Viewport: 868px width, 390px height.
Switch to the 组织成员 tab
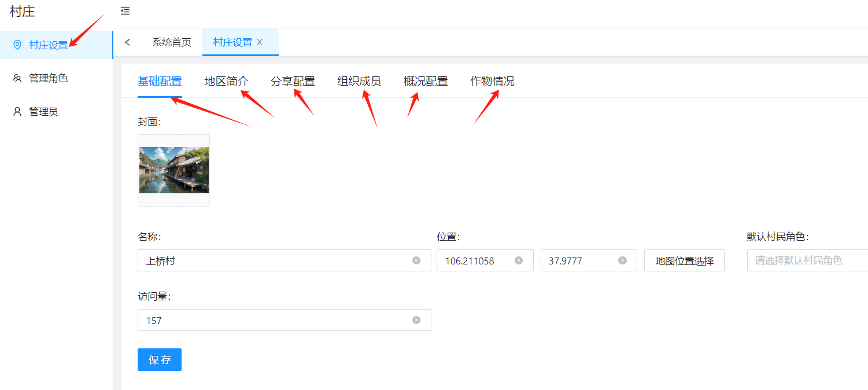tap(359, 82)
